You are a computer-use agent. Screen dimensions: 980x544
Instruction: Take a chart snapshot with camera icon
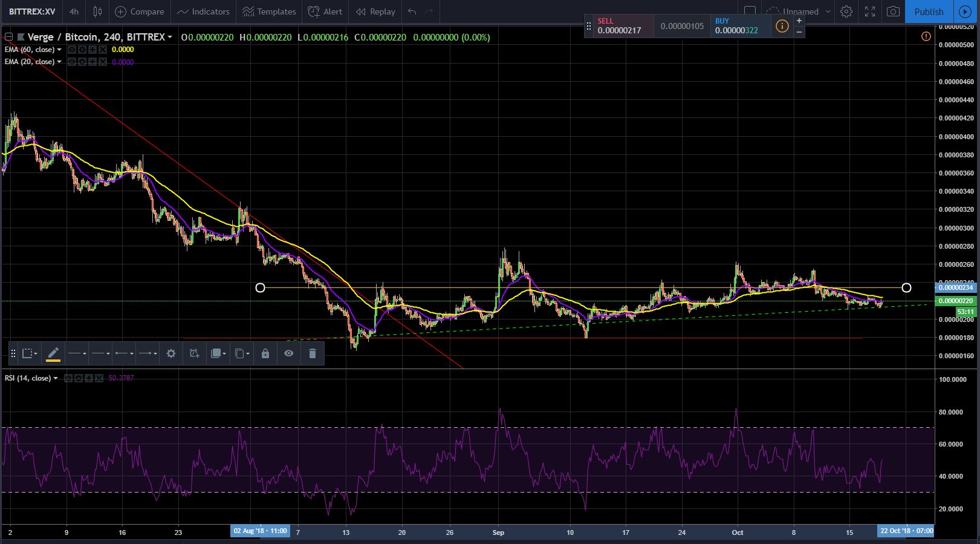(x=892, y=11)
